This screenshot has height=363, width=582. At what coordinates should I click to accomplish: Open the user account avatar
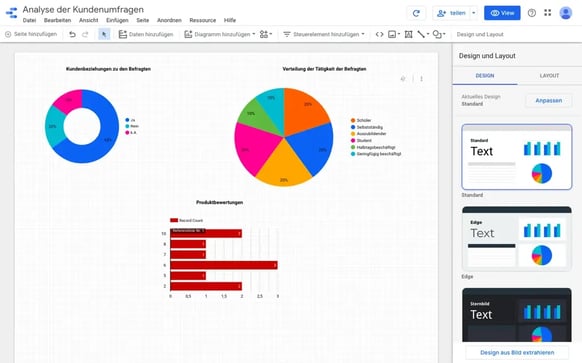point(565,13)
